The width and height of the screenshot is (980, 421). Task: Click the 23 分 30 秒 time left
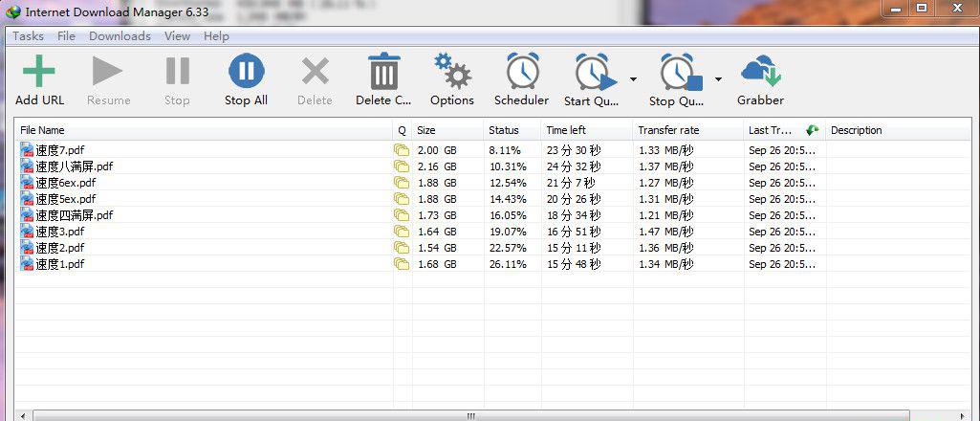click(574, 150)
